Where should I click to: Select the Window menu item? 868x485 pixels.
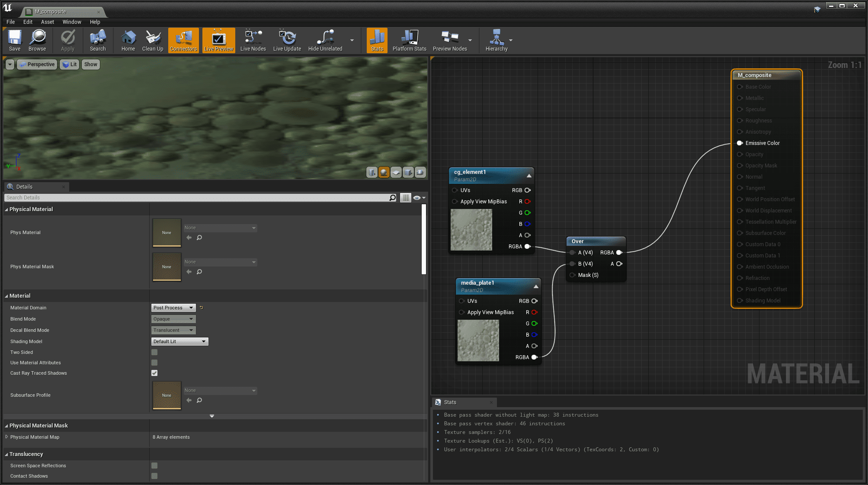click(70, 22)
